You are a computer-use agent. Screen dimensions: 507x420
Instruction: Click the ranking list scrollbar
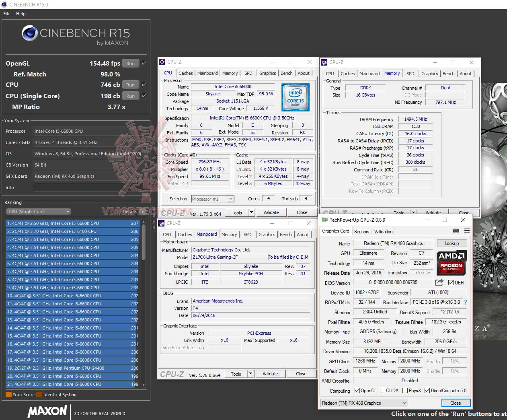(x=144, y=303)
